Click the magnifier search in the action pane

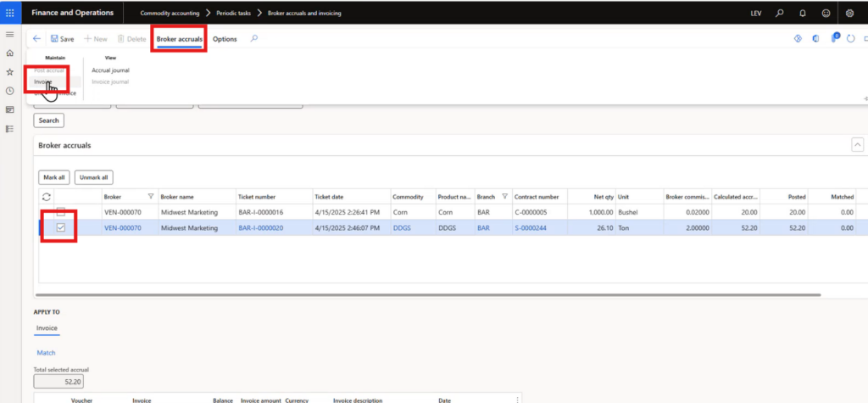[x=254, y=38]
